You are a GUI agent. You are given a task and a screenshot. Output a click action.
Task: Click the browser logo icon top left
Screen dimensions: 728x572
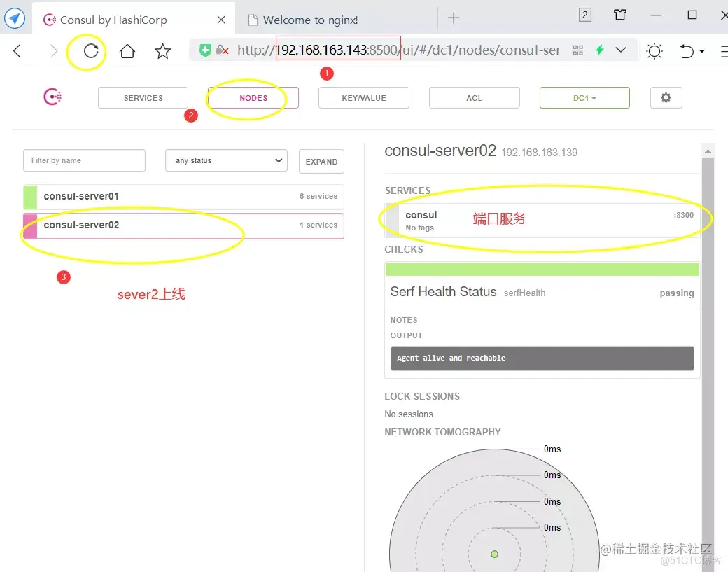(x=15, y=18)
